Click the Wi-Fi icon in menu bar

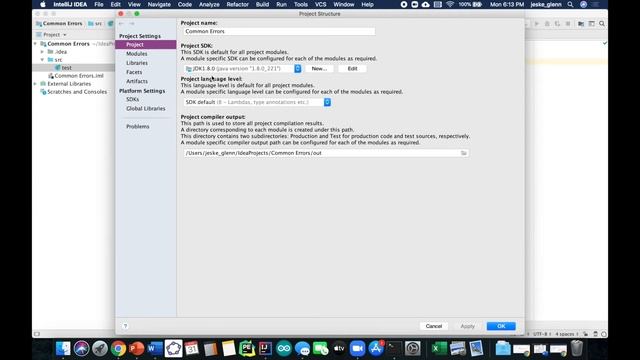450,4
